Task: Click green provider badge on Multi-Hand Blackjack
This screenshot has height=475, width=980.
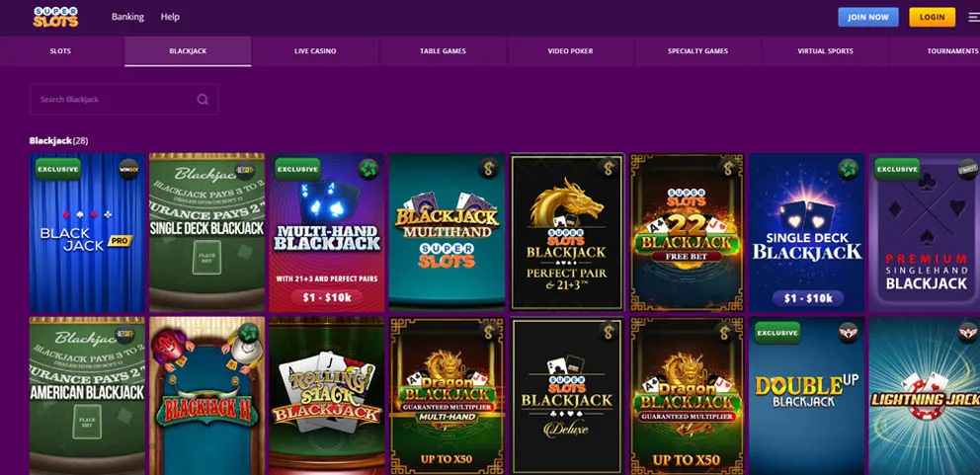Action: (368, 170)
